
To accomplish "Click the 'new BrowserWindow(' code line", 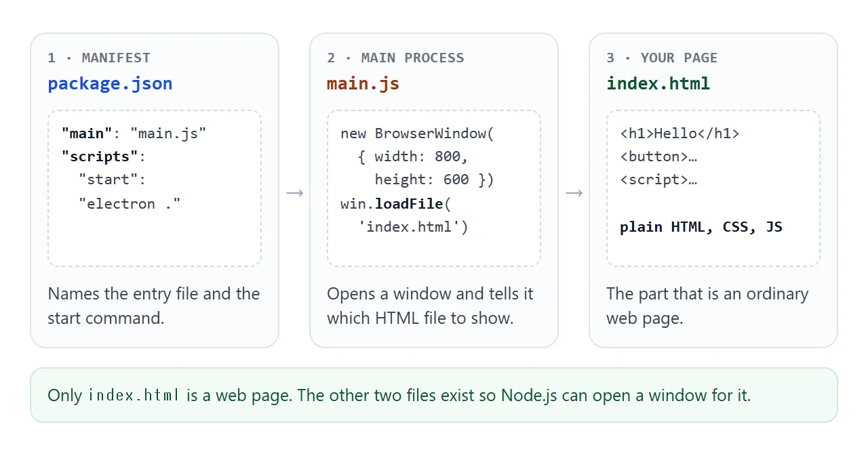I will tap(418, 133).
